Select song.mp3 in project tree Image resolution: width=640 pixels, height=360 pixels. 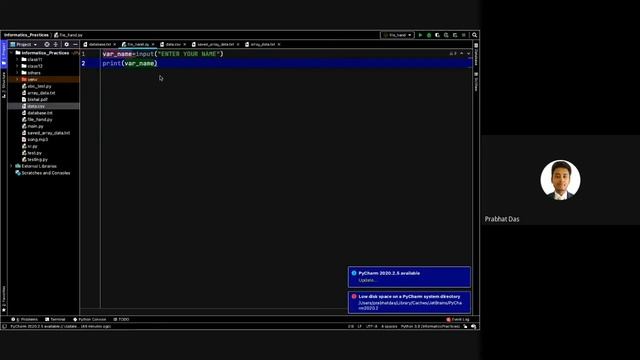point(38,140)
